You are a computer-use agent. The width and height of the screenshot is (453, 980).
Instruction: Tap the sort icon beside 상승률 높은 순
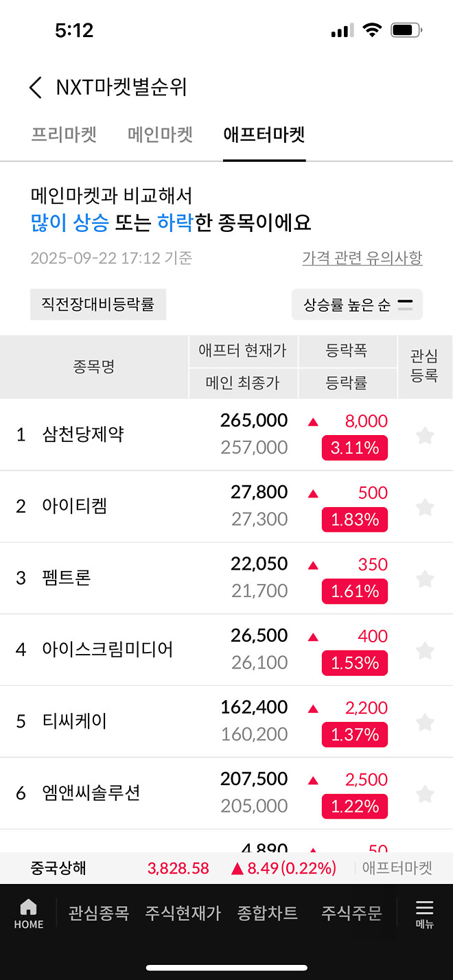pos(405,304)
